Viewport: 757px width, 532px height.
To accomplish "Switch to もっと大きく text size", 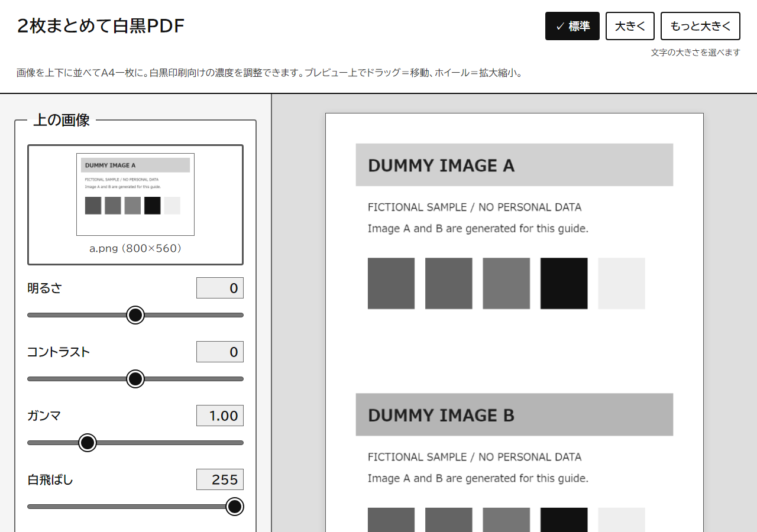I will coord(700,26).
